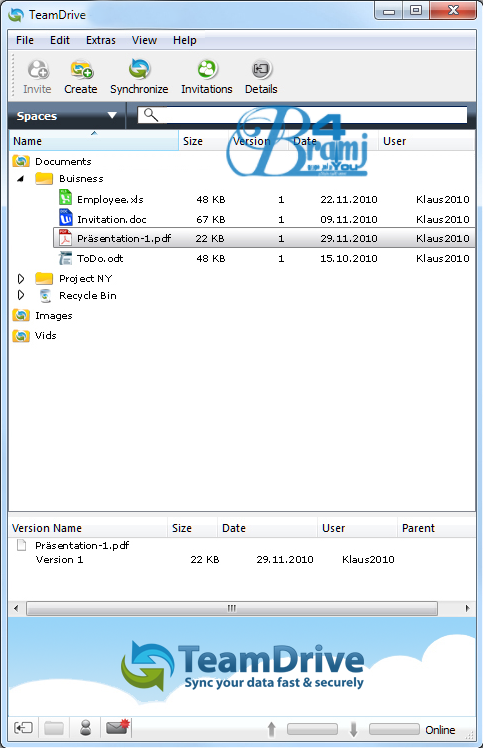The height and width of the screenshot is (748, 483).
Task: Click the version list document icon
Action: coord(21,545)
